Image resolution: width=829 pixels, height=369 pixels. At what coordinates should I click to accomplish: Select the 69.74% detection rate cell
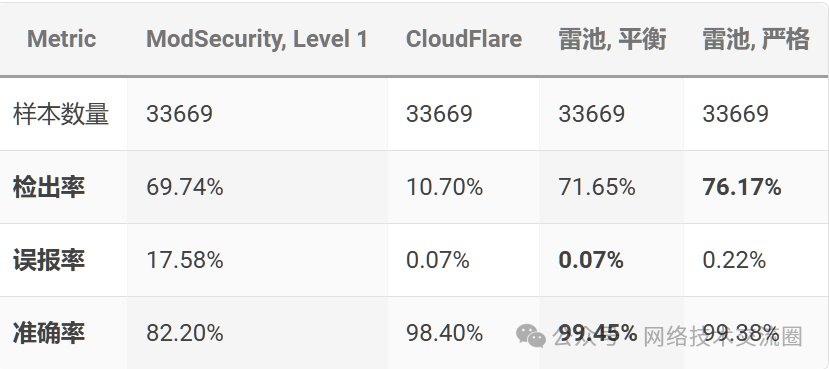point(185,187)
